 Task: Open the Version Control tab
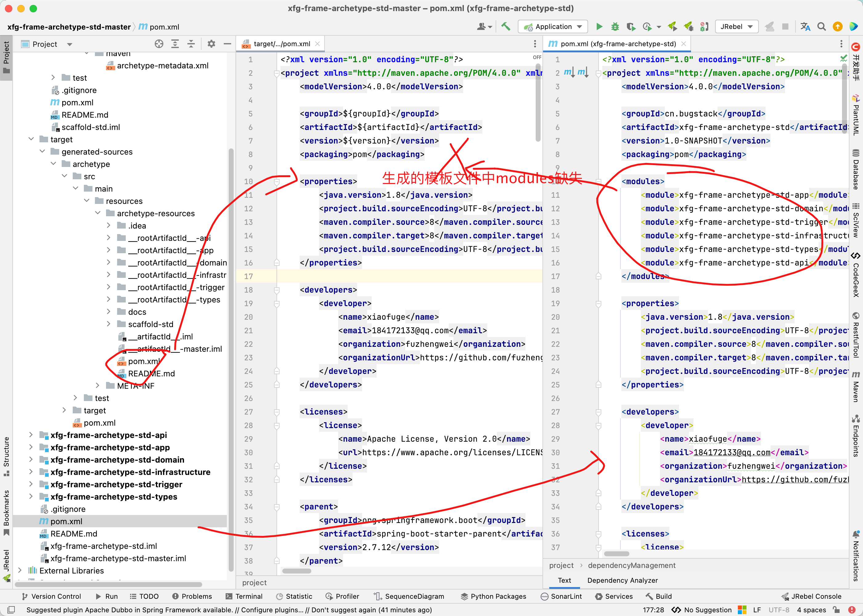click(x=51, y=596)
